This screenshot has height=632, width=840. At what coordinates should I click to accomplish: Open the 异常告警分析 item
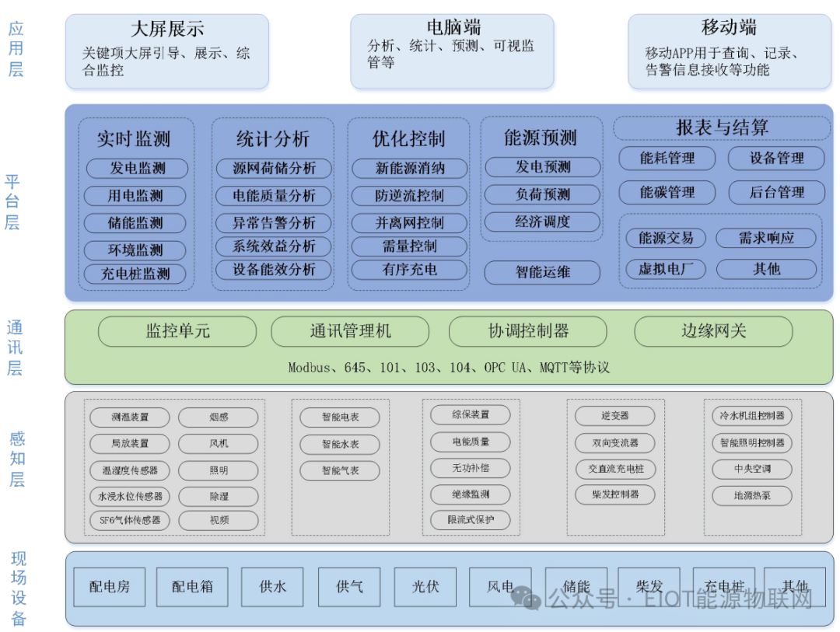click(x=274, y=223)
